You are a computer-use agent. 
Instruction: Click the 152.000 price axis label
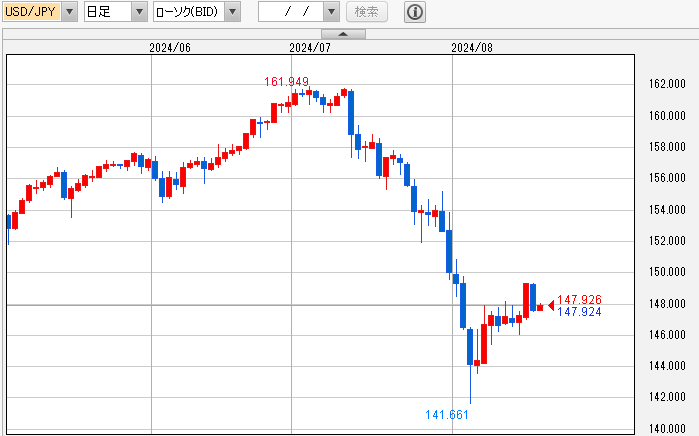pyautogui.click(x=667, y=241)
